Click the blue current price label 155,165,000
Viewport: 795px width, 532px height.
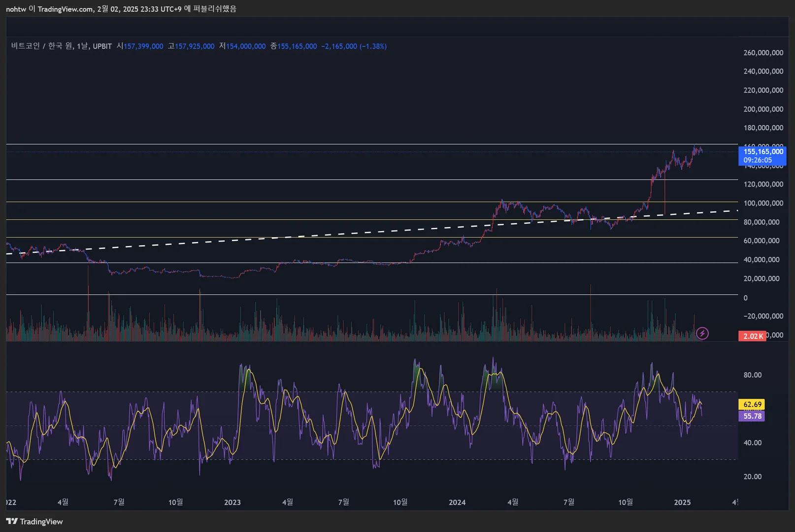click(x=762, y=152)
